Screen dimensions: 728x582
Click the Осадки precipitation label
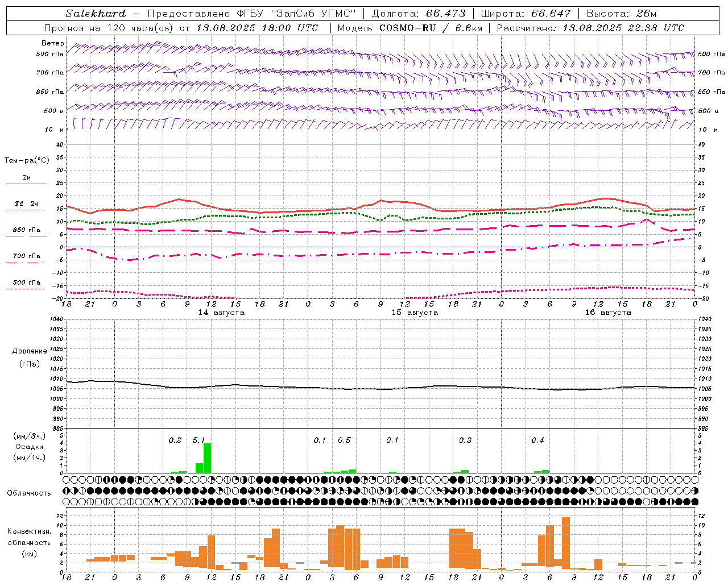click(x=30, y=447)
